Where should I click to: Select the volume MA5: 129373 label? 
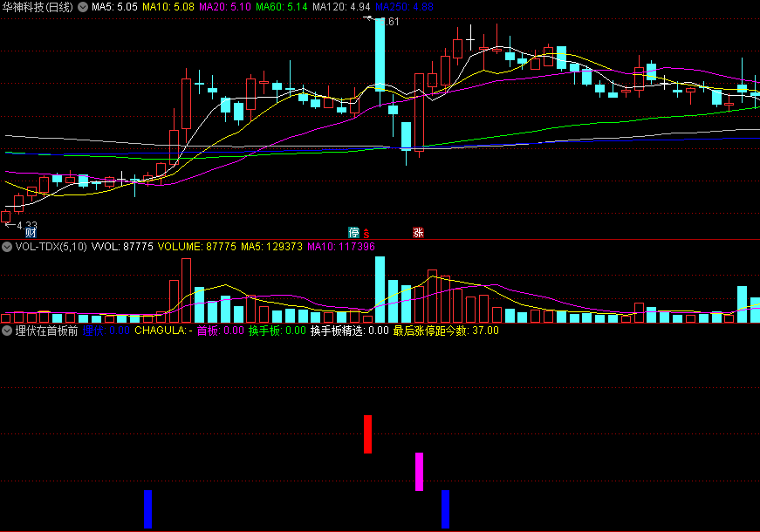(x=271, y=247)
